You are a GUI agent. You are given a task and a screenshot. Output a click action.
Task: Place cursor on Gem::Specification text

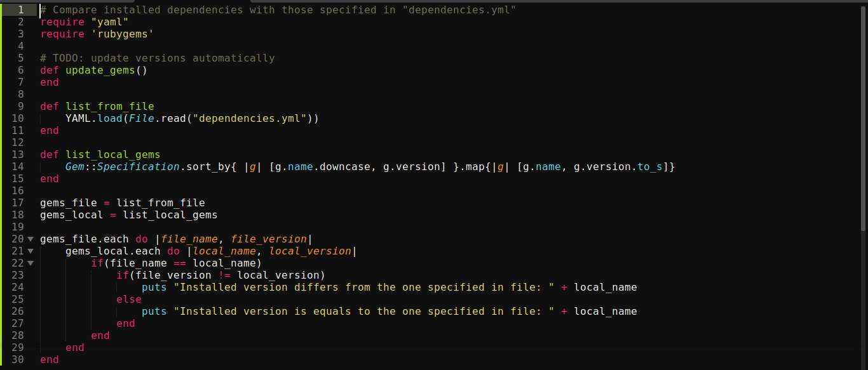click(x=122, y=167)
